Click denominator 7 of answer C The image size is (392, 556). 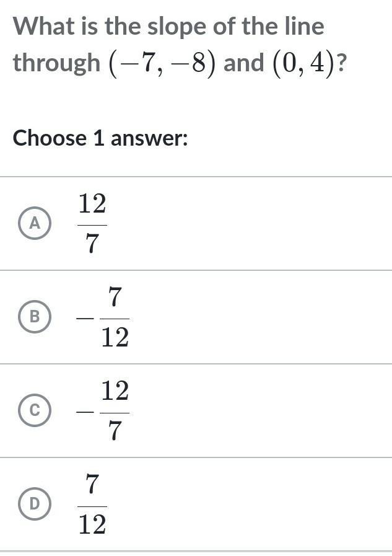pos(115,431)
